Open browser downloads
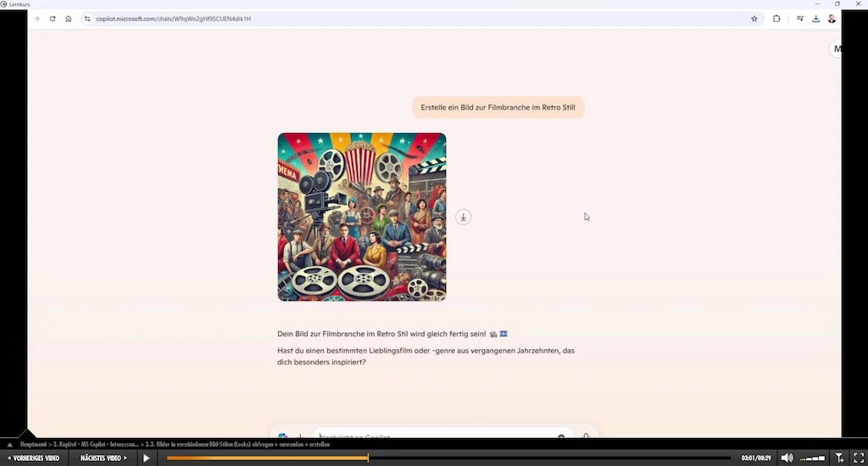Viewport: 868px width, 466px height. coord(815,19)
